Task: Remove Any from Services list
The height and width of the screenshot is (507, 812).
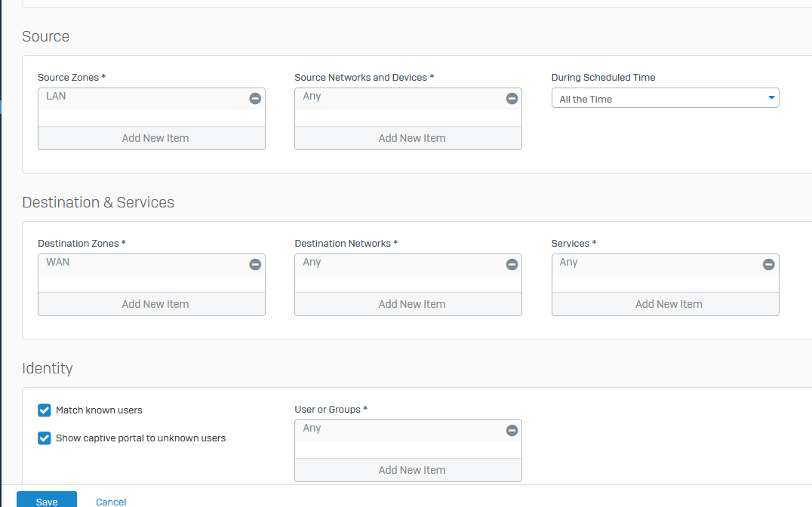Action: click(x=768, y=265)
